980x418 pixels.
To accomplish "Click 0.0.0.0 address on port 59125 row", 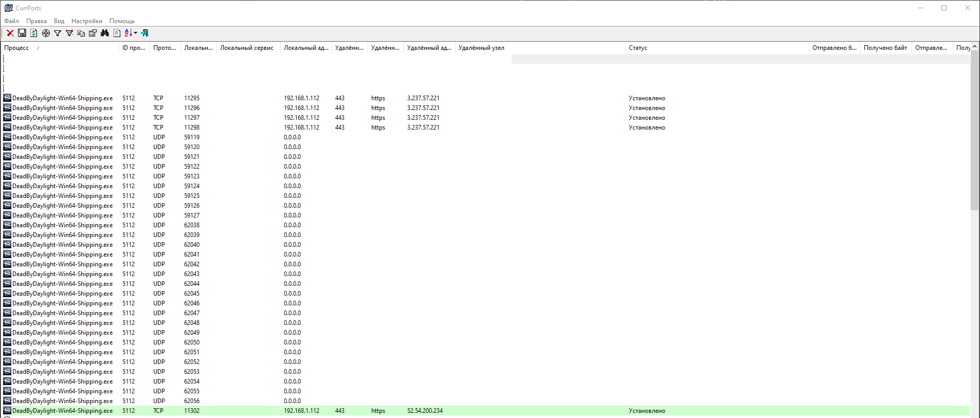I will 292,195.
